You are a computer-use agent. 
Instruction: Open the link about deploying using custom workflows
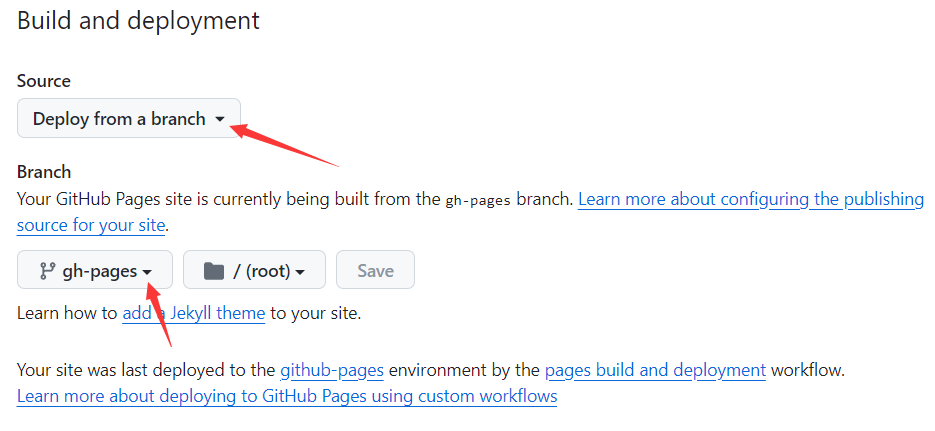coord(287,396)
